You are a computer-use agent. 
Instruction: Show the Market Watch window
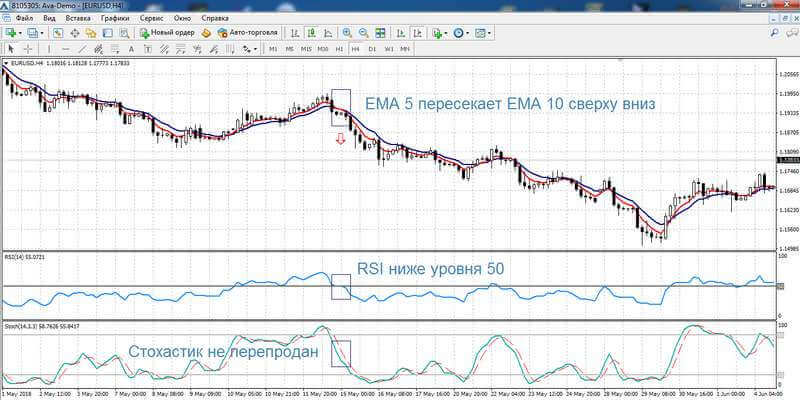coord(58,33)
